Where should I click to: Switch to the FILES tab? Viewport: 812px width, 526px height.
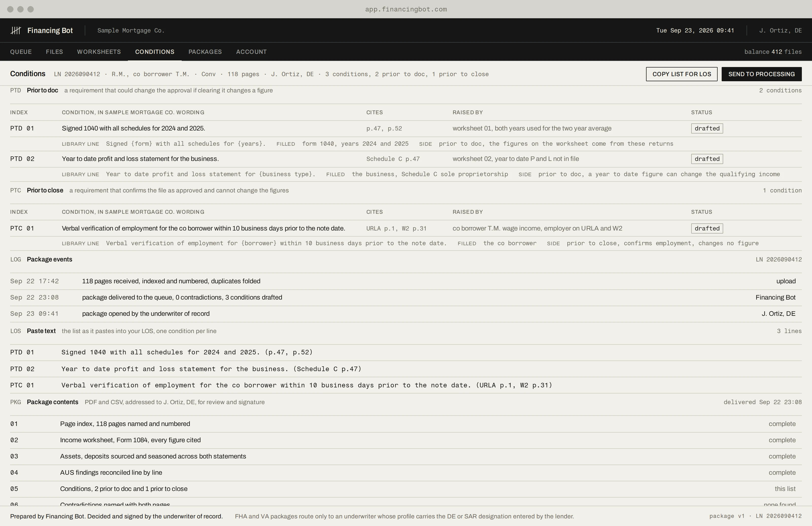[x=54, y=52]
